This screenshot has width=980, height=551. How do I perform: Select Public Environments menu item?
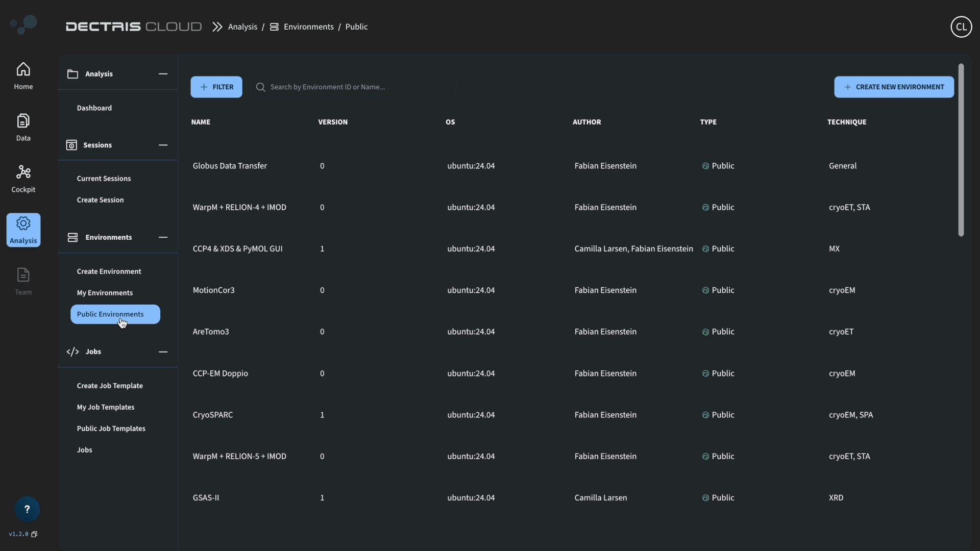(115, 314)
